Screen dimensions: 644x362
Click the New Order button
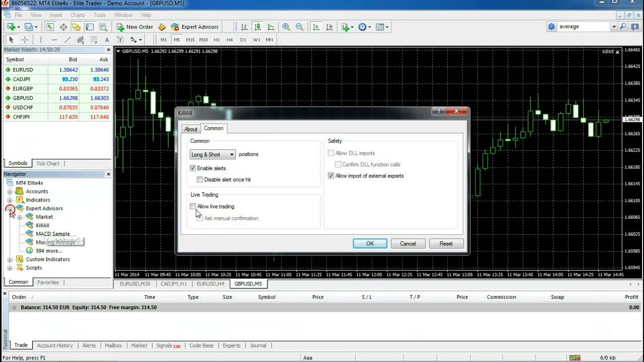[134, 27]
